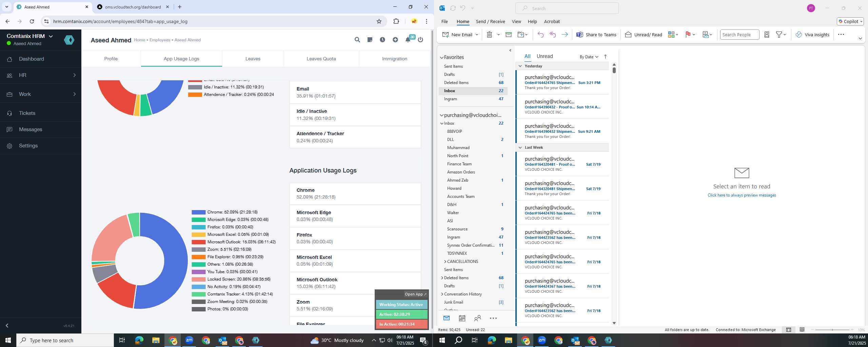The image size is (868, 347).
Task: Collapse the Yesterday message group
Action: (x=520, y=66)
